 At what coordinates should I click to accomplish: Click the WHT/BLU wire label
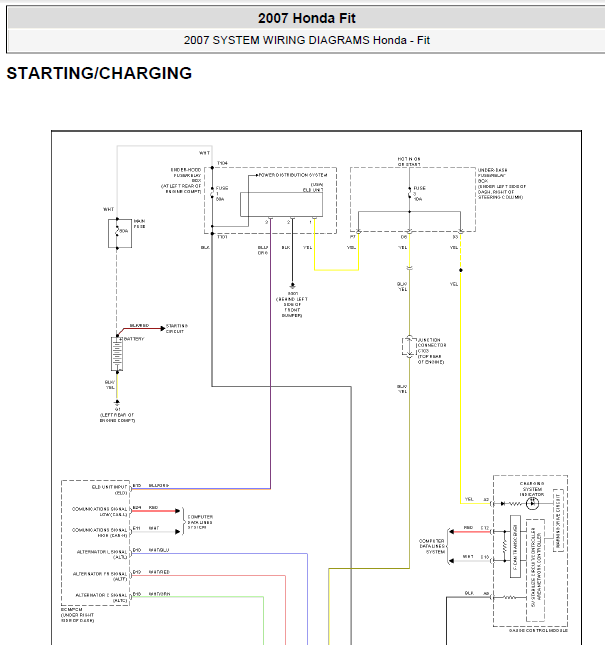(159, 550)
